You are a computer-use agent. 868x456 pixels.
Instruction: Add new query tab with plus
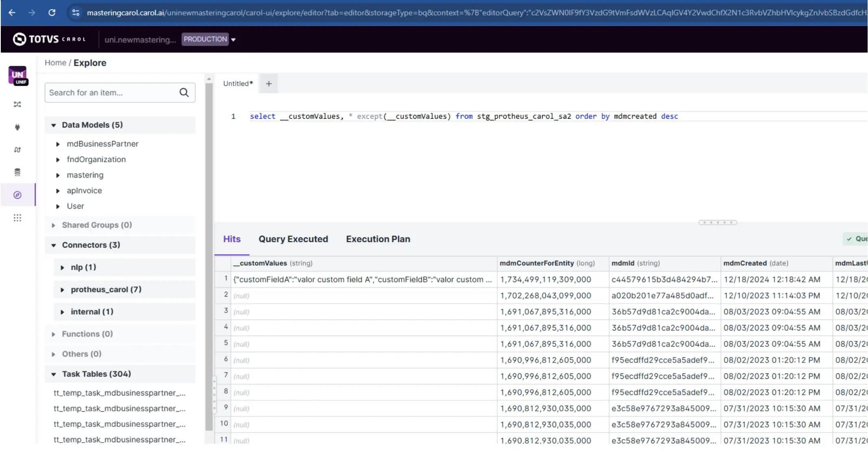[268, 84]
